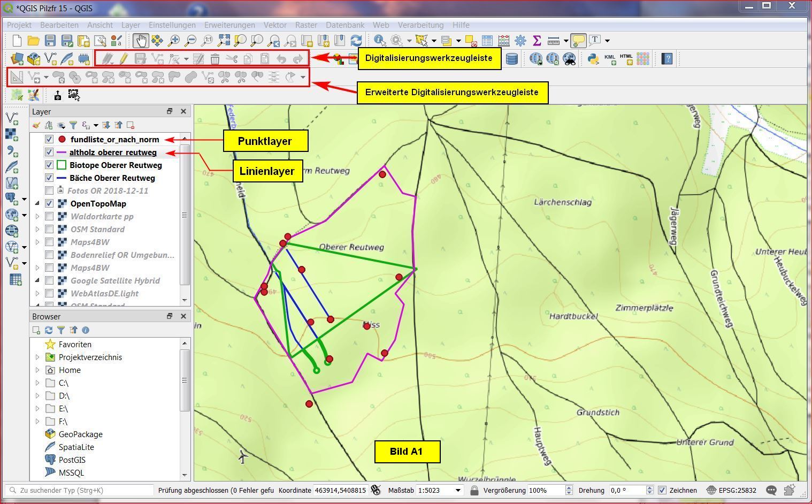Click the Show Statistical Summary sigma icon
The height and width of the screenshot is (504, 812).
point(537,41)
